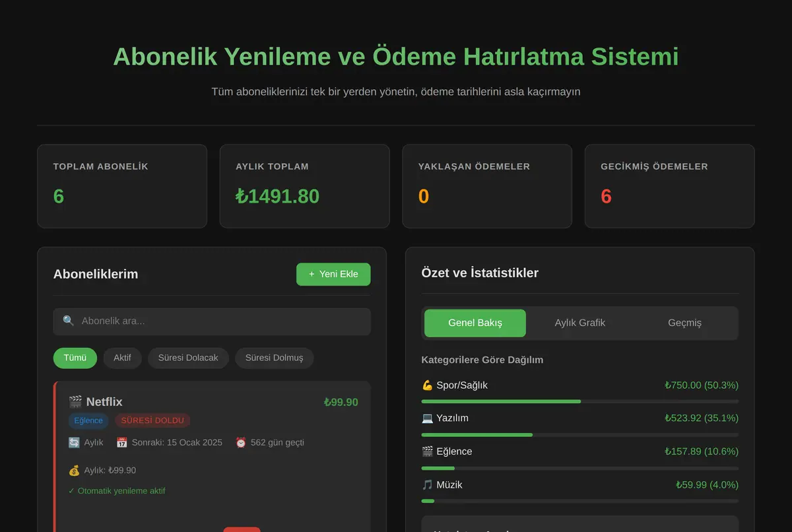Click the money bag icon beside Aylık cost
The height and width of the screenshot is (532, 792).
(74, 470)
